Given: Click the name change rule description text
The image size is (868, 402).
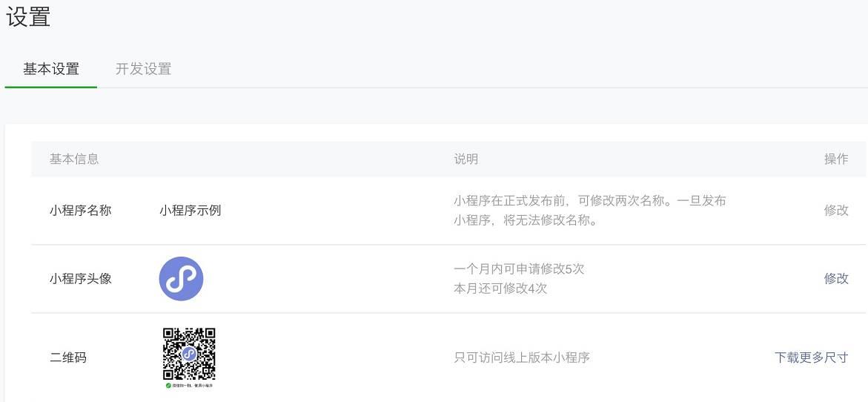Looking at the screenshot, I should [x=589, y=210].
